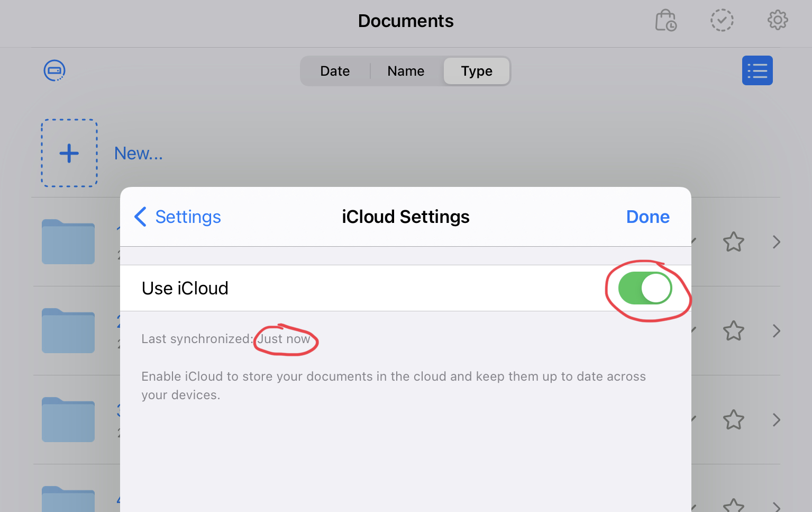
Task: Favorite the first folder with star icon
Action: point(733,242)
